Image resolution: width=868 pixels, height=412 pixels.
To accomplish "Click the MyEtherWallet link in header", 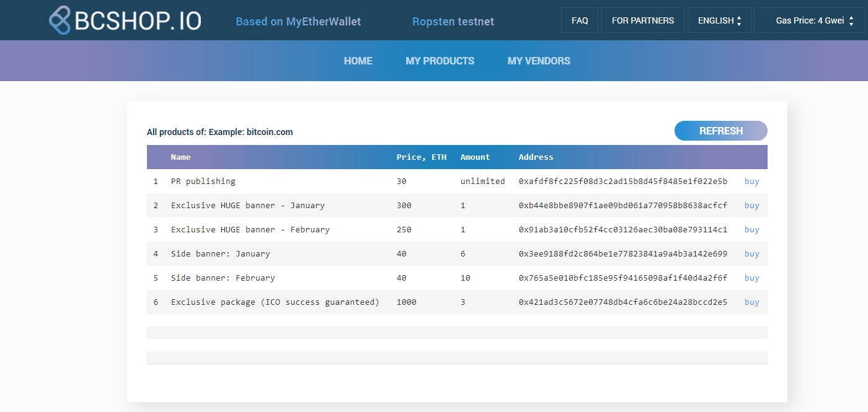I will [x=323, y=22].
